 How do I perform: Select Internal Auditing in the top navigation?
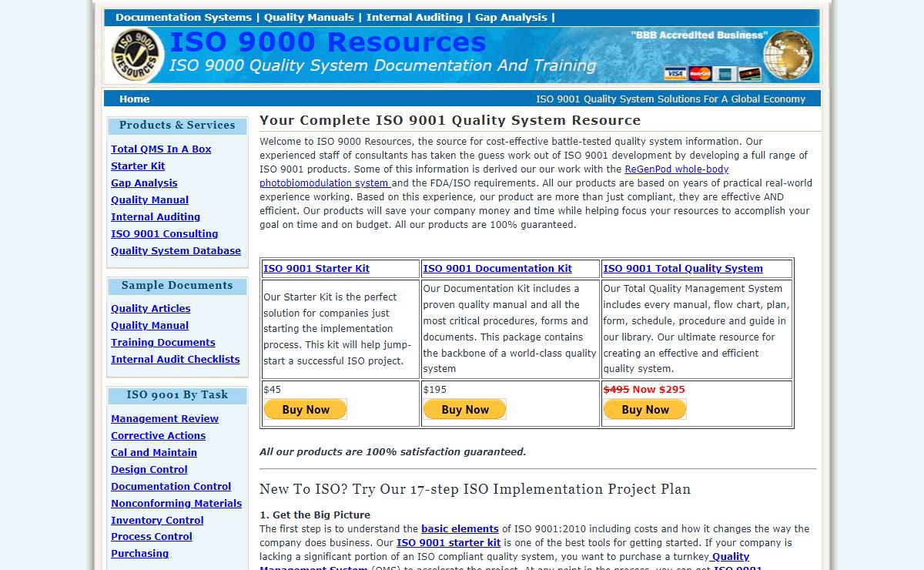[x=414, y=17]
